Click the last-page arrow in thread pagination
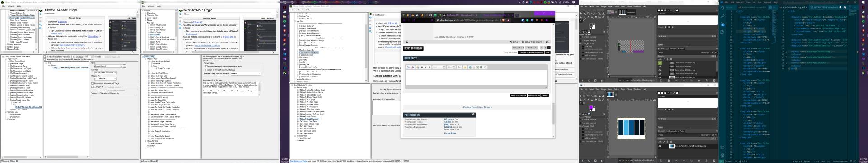This screenshot has width=868, height=163. tap(549, 48)
